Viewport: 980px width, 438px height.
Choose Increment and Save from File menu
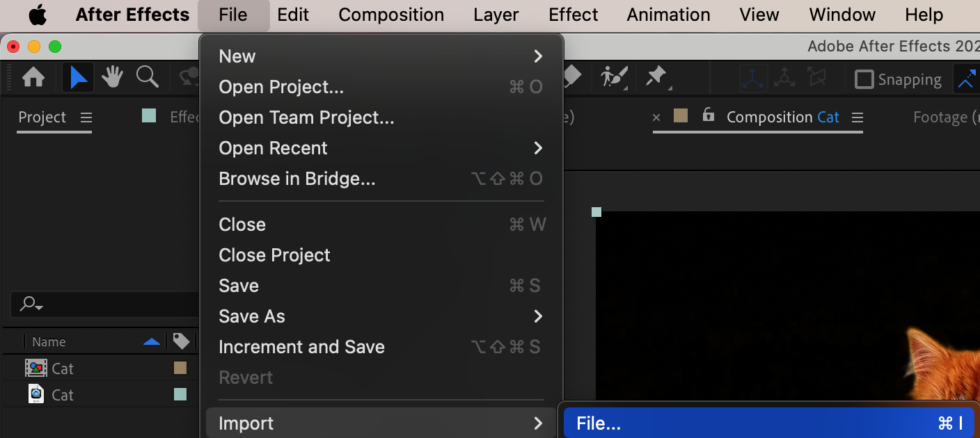click(301, 347)
